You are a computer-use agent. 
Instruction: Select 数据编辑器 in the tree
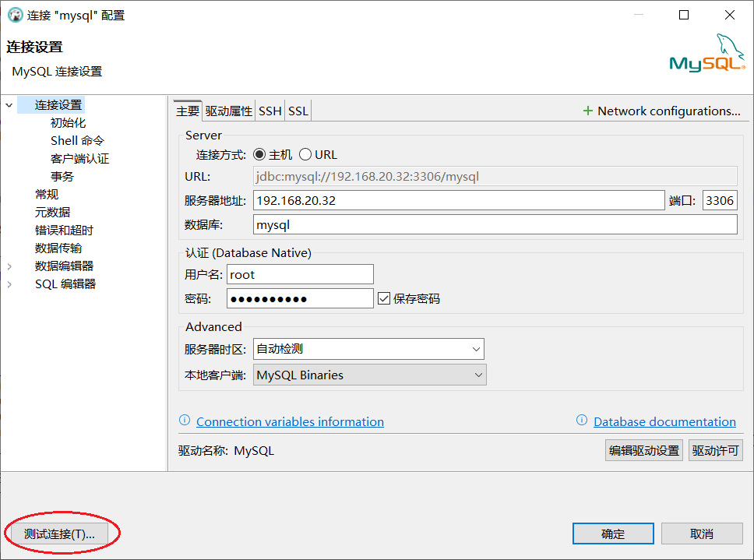[x=64, y=266]
